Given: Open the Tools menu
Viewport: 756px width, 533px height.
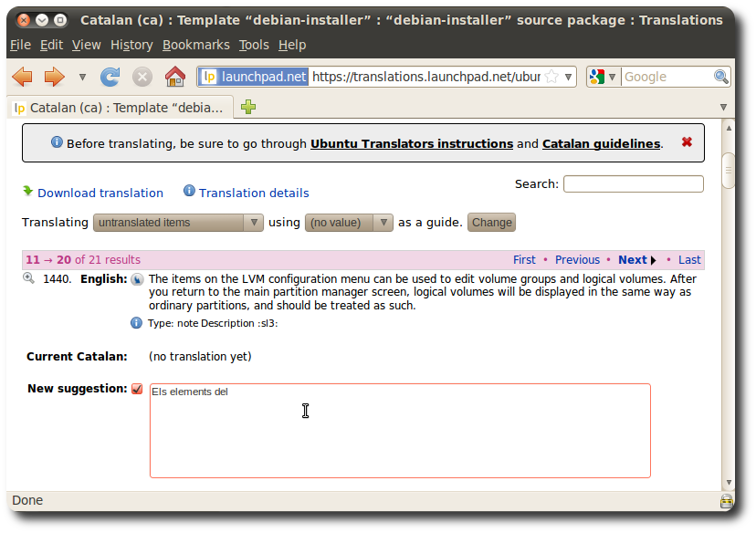Looking at the screenshot, I should (254, 45).
